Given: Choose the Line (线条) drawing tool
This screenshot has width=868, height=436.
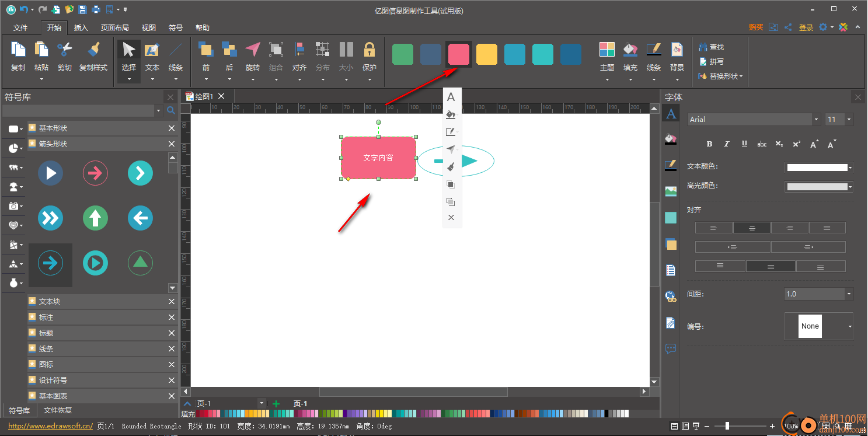Looking at the screenshot, I should point(176,50).
